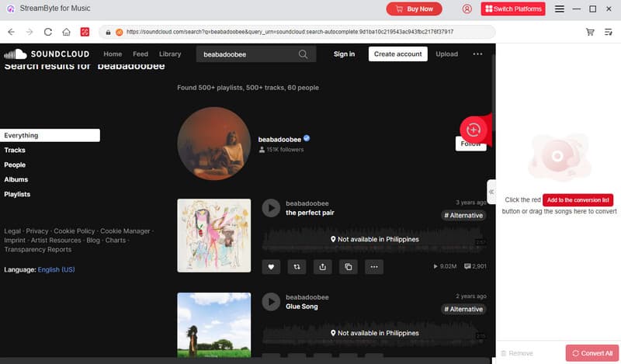Open the Cookie Policy link

click(74, 231)
